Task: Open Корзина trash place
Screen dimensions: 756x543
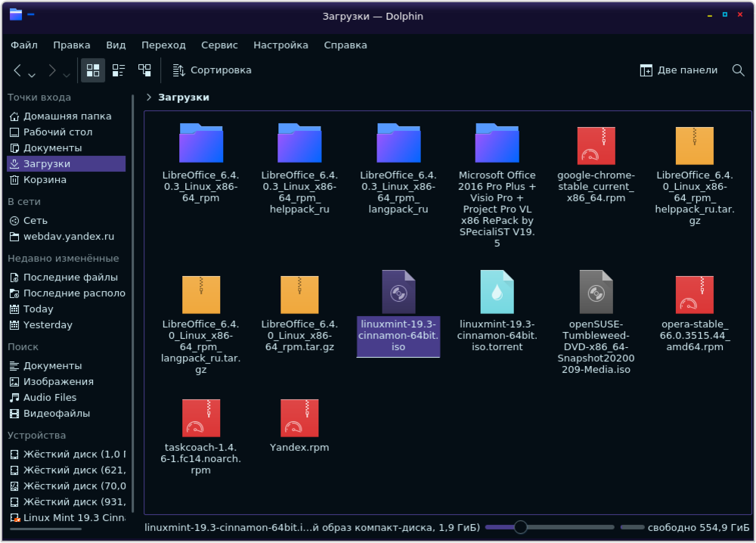Action: pyautogui.click(x=67, y=180)
